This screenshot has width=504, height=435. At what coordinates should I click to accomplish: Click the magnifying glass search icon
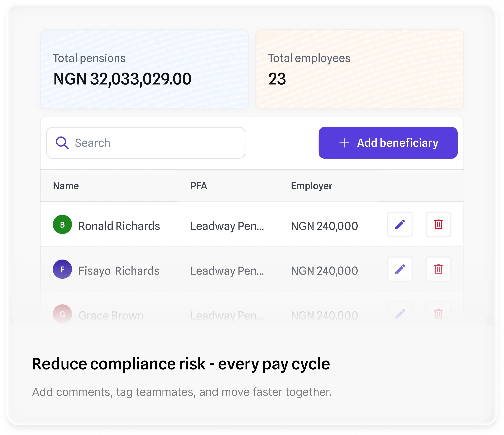pyautogui.click(x=62, y=143)
